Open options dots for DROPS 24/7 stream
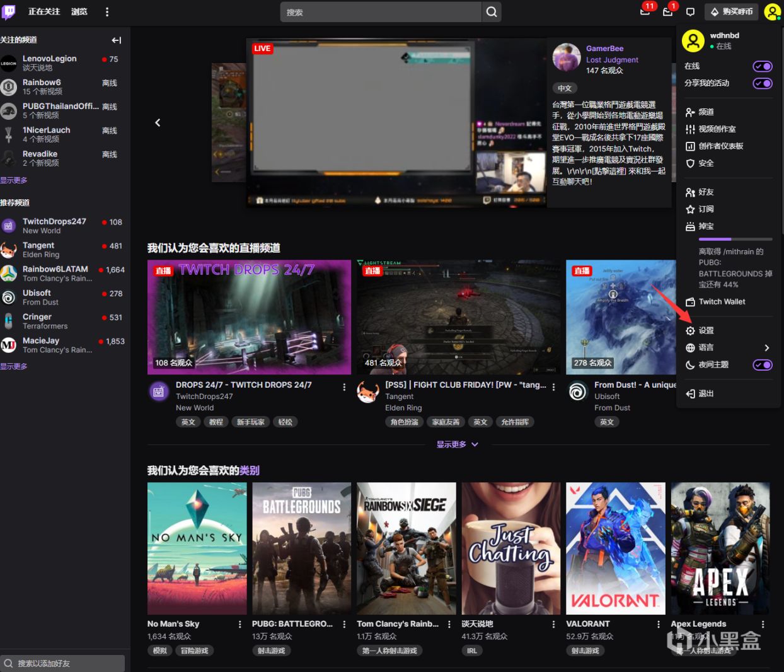784x672 pixels. [x=344, y=387]
